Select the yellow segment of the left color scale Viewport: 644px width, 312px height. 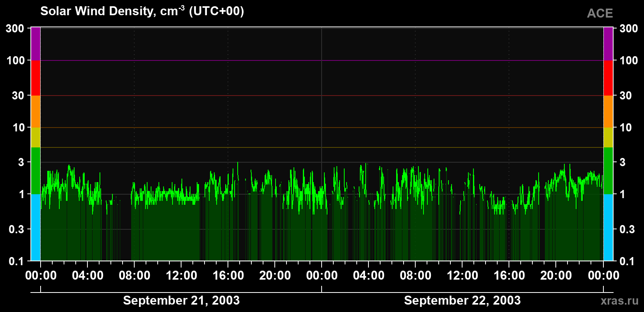click(36, 137)
